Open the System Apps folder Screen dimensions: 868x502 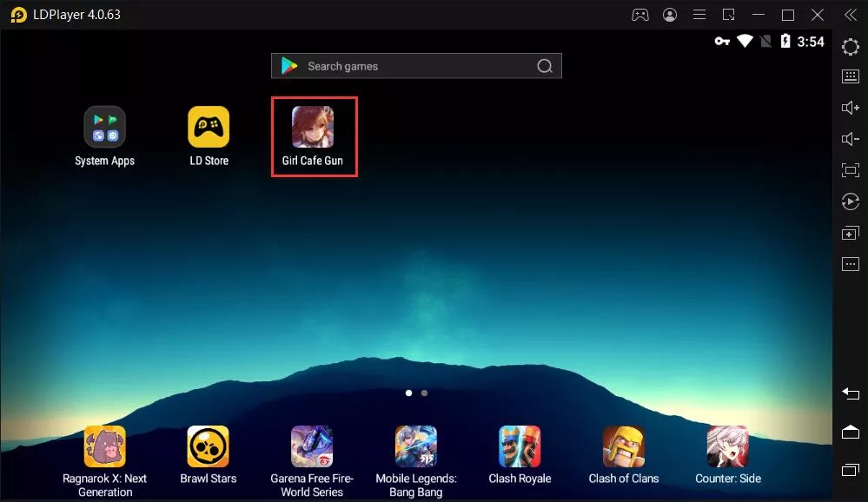[x=104, y=126]
